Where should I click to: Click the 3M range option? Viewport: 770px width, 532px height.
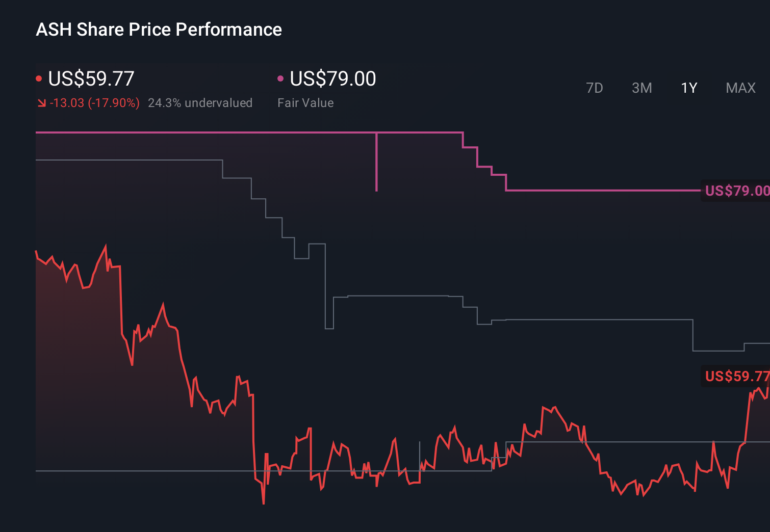[x=641, y=88]
